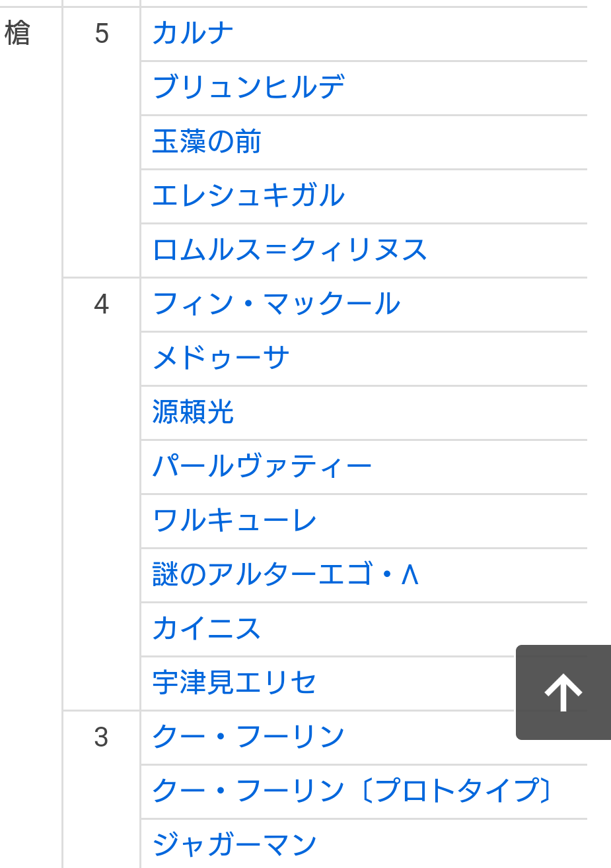The width and height of the screenshot is (611, 868).
Task: Open 謎のアルターエゴ・Λ entry
Action: 285,575
